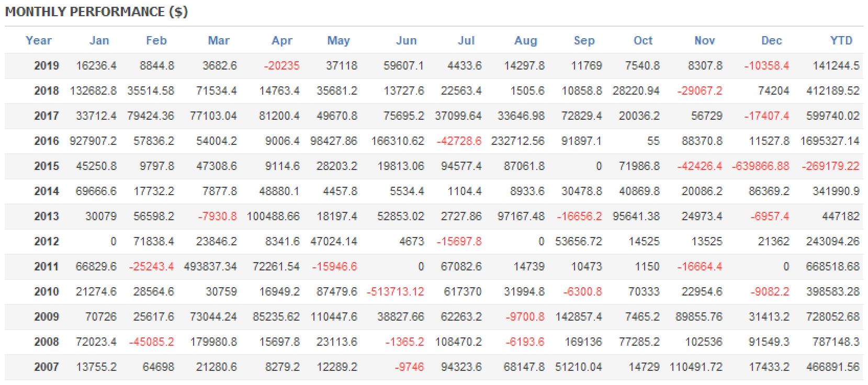Click 2016 YTD total 1695327.14
This screenshot has height=385, width=868.
[x=830, y=141]
